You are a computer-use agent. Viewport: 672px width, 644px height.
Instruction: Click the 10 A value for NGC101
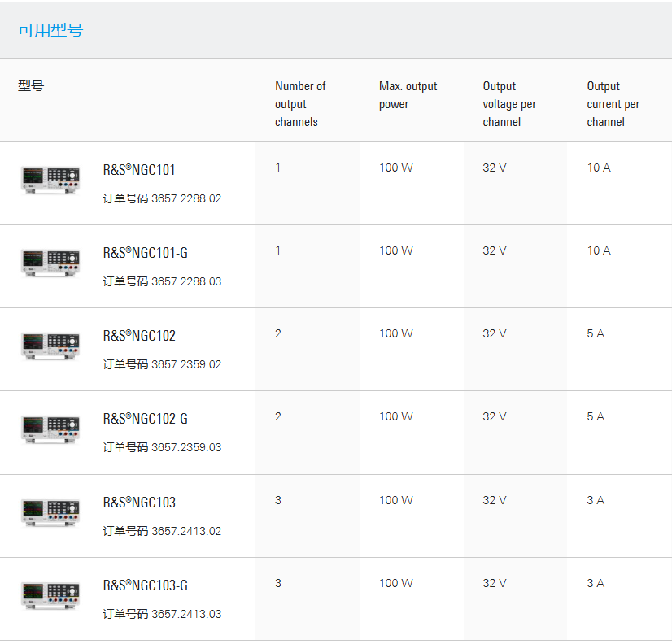599,168
